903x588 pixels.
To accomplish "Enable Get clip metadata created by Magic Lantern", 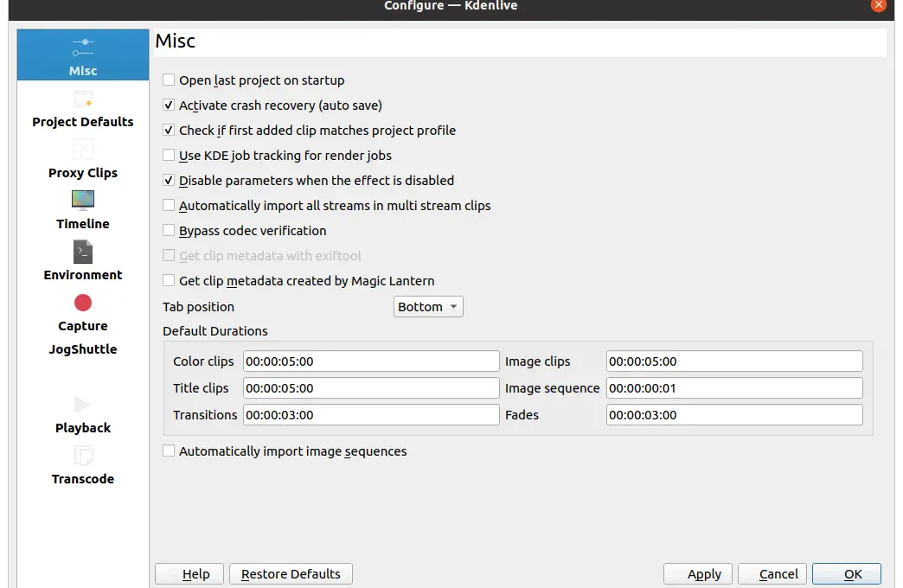I will 169,280.
